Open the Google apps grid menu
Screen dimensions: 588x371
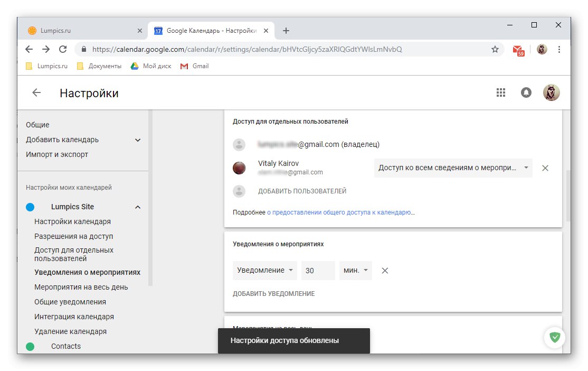[x=500, y=92]
